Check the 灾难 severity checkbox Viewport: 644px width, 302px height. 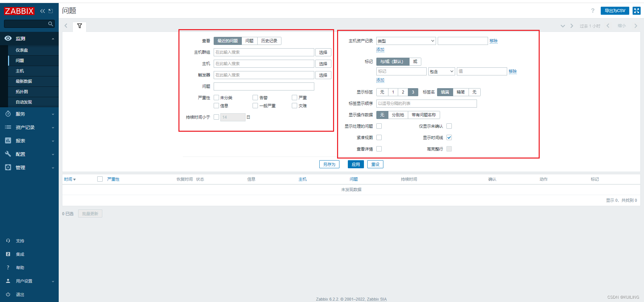click(294, 106)
